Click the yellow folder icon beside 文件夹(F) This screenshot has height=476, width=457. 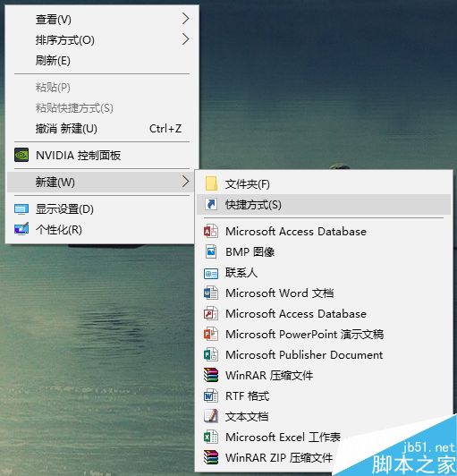coord(211,184)
